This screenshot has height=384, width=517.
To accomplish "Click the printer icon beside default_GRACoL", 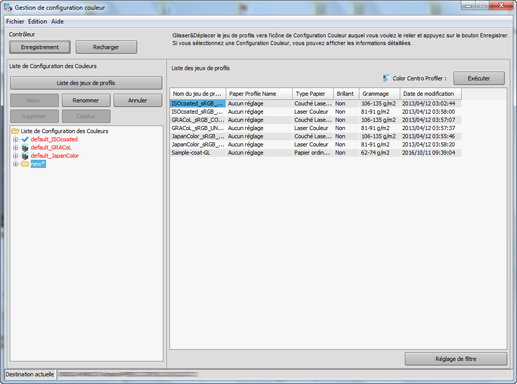I will click(25, 148).
